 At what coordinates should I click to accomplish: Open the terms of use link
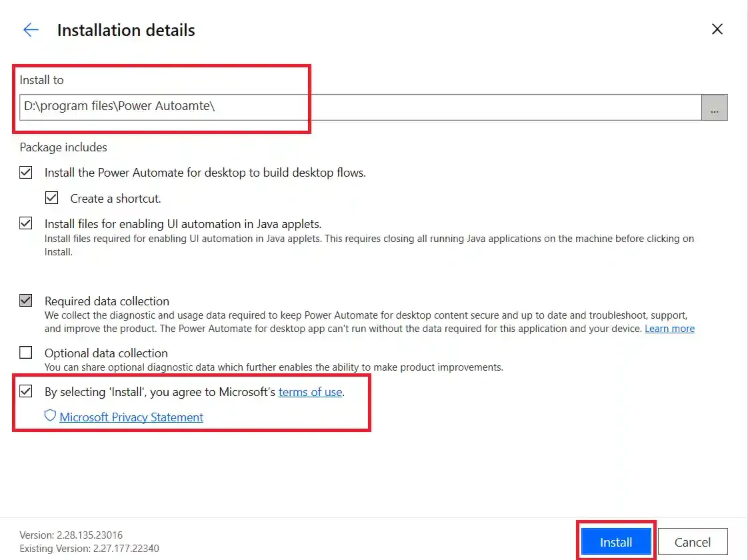310,392
